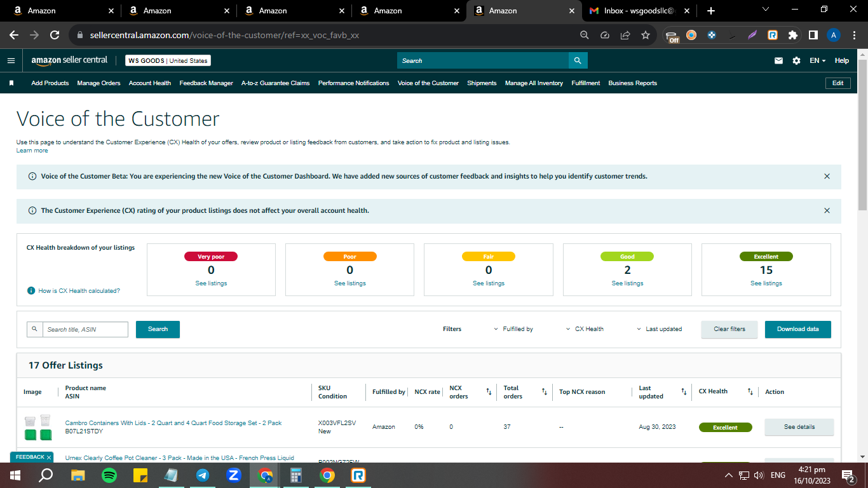Open the EN language dropdown
The image size is (868, 488).
point(818,61)
